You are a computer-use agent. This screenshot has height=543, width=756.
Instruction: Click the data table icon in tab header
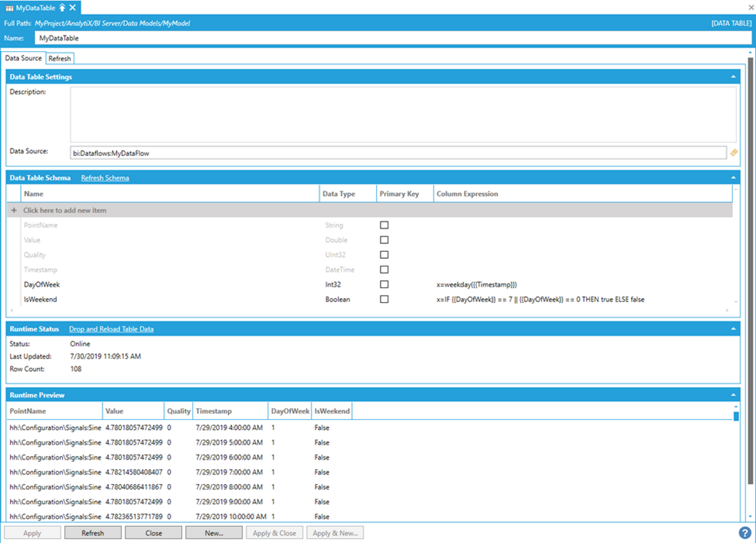click(10, 8)
